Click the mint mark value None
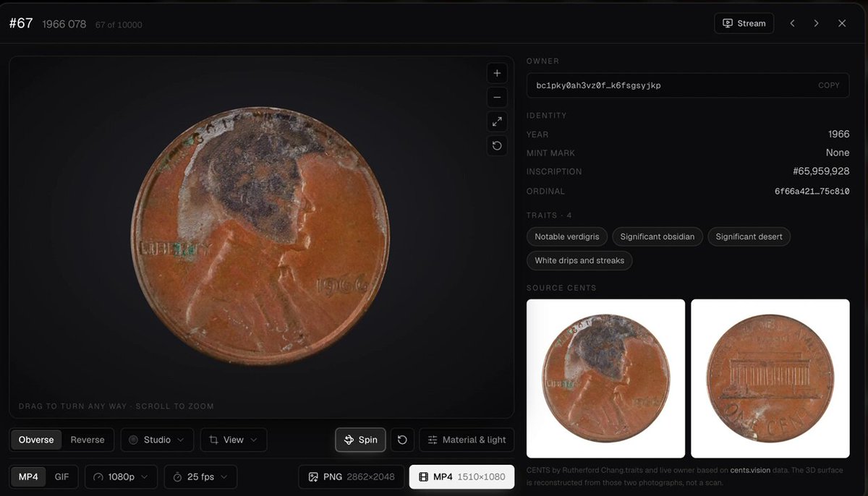The width and height of the screenshot is (868, 496). [x=838, y=153]
